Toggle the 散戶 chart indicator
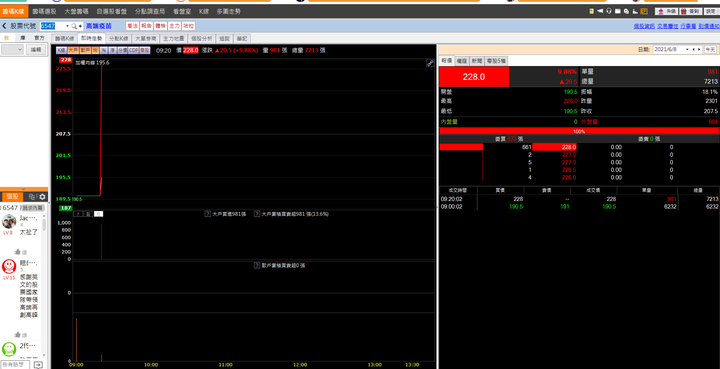This screenshot has height=369, width=720. click(x=85, y=50)
